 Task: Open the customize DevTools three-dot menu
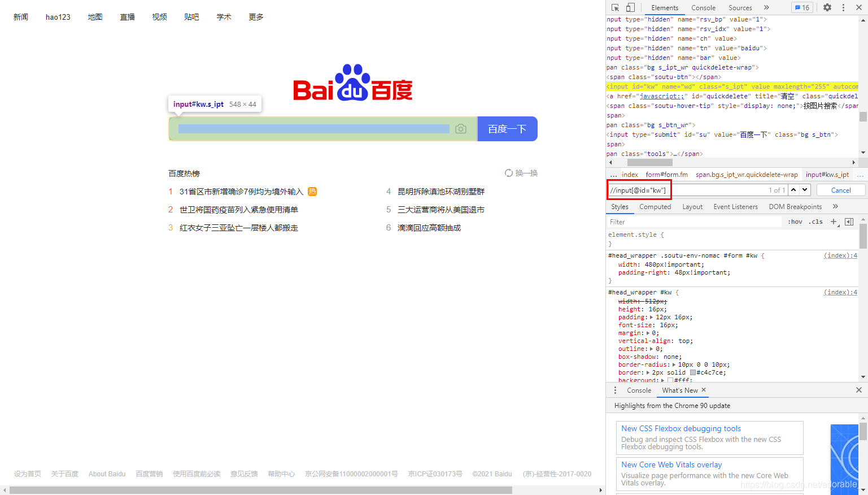pyautogui.click(x=843, y=7)
